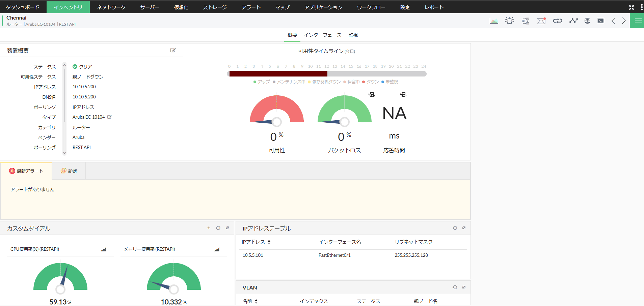
Task: Click the response time tag icon
Action: point(403,95)
